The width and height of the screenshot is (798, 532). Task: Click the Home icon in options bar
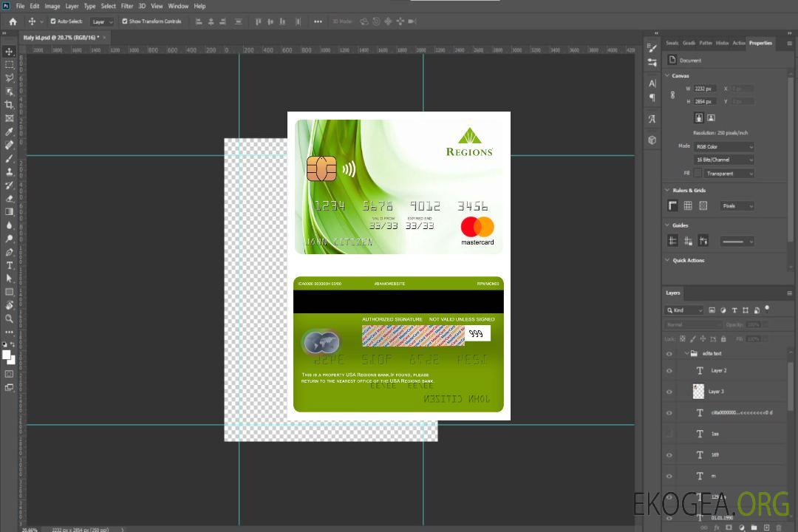click(13, 21)
